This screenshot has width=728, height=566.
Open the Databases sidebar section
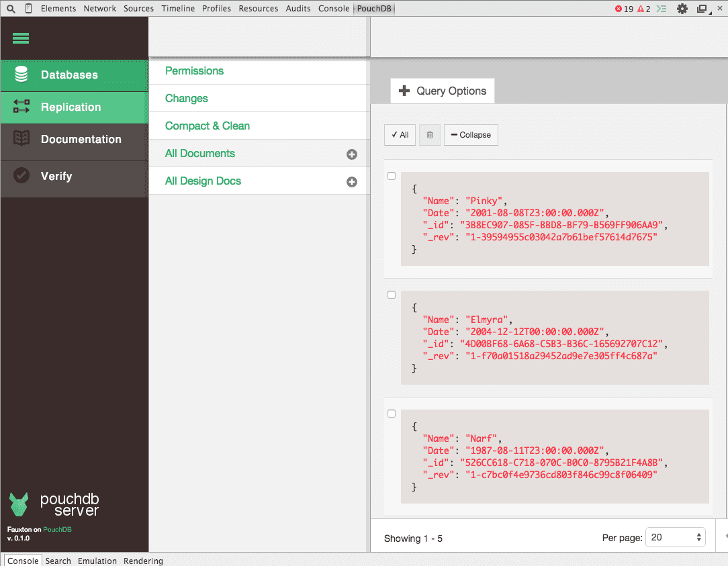pos(75,75)
